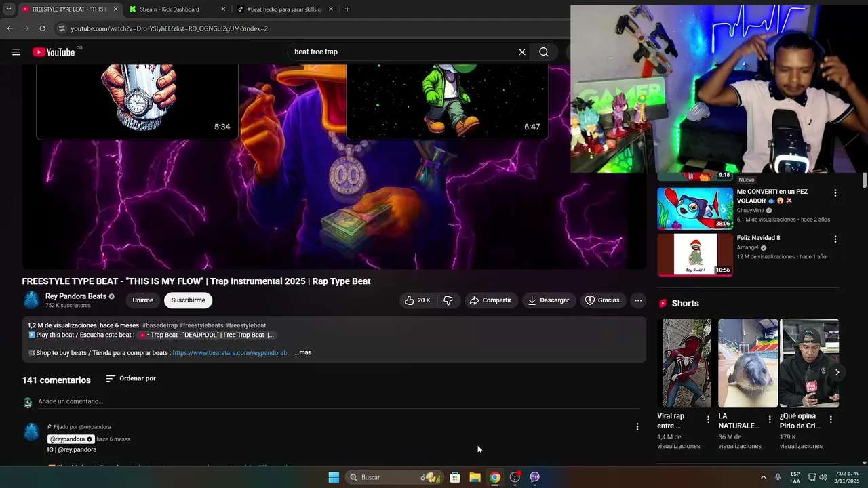Image resolution: width=868 pixels, height=488 pixels.
Task: Open options menu on pinned comment
Action: tap(637, 426)
